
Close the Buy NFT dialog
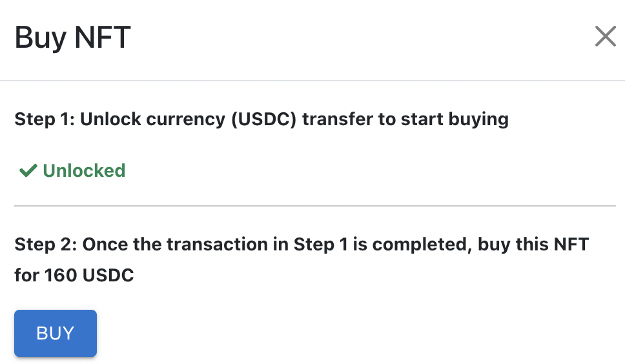pos(605,37)
